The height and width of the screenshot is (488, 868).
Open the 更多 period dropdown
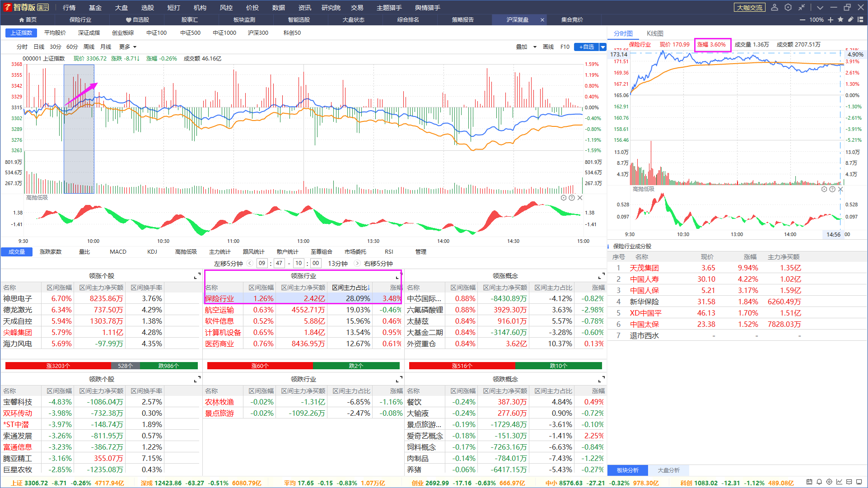tap(128, 47)
